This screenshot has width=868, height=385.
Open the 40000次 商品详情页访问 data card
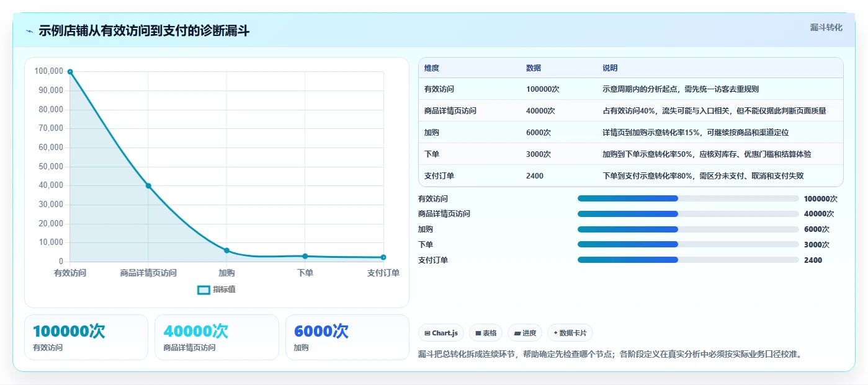pos(217,337)
